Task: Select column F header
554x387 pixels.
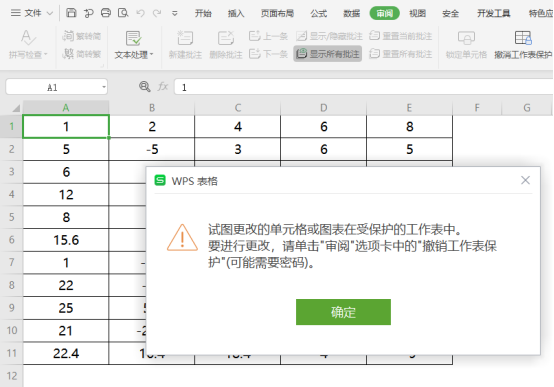Action: (477, 108)
